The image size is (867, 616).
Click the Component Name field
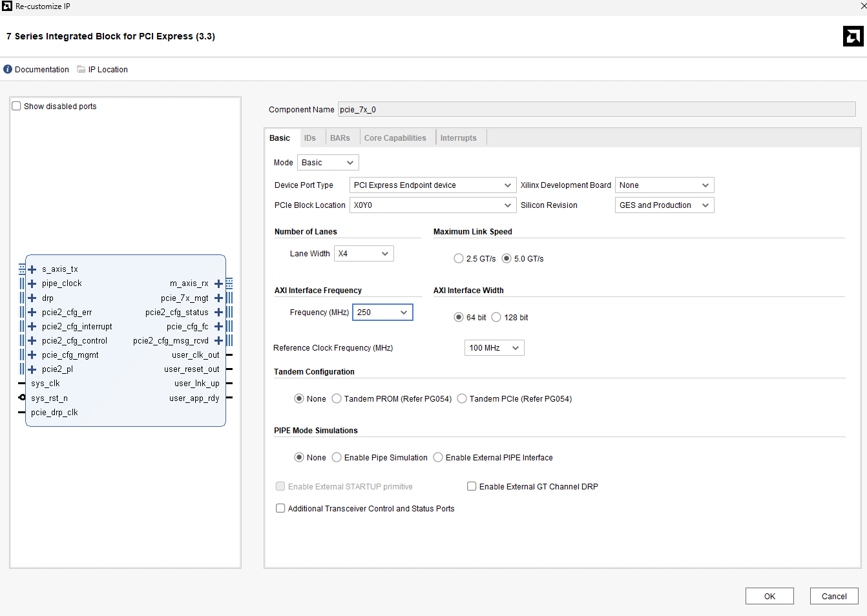click(x=596, y=110)
